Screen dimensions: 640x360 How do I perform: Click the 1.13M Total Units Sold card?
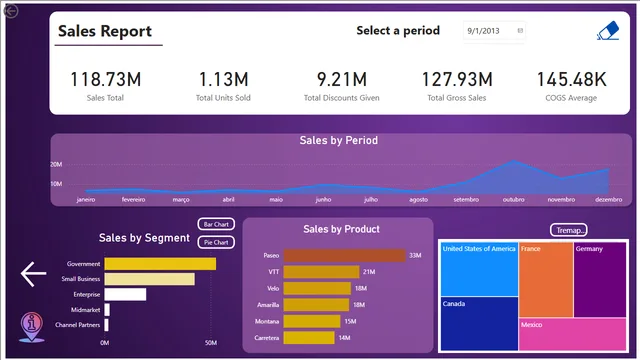[223, 85]
